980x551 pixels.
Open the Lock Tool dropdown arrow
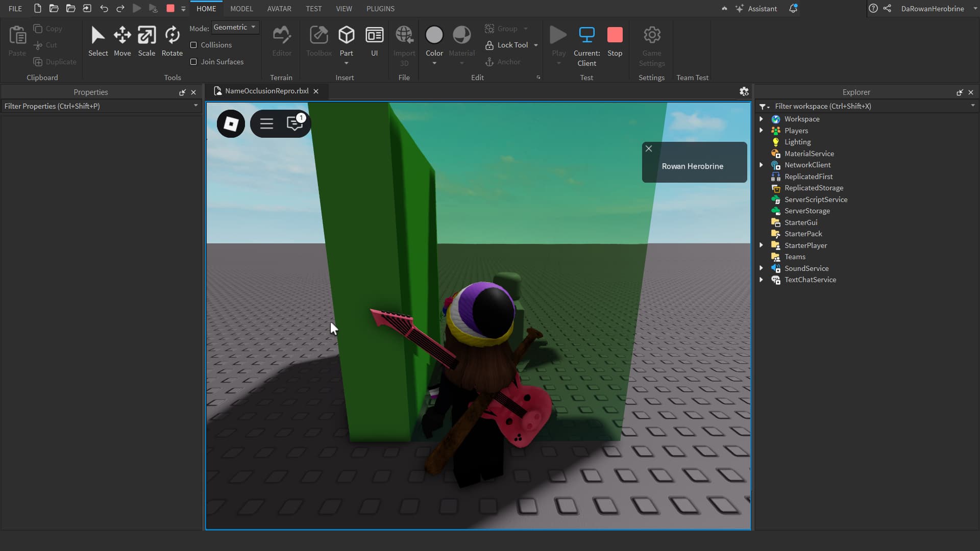click(x=535, y=45)
